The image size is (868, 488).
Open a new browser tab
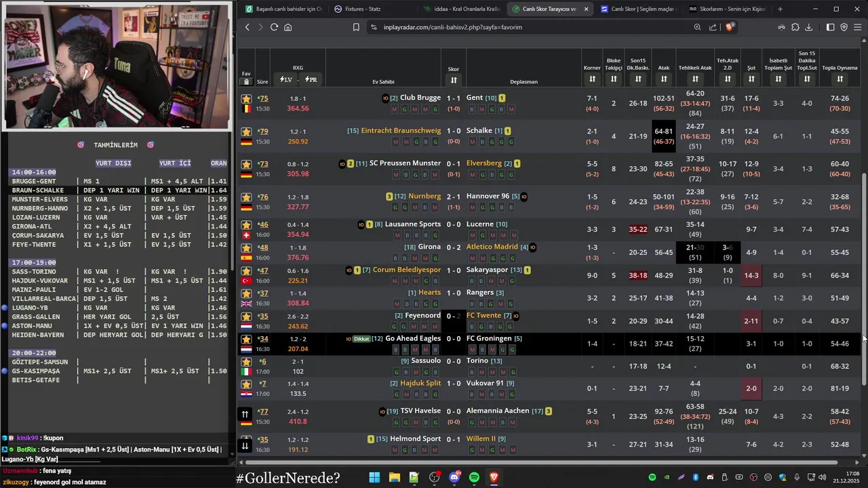pyautogui.click(x=780, y=9)
